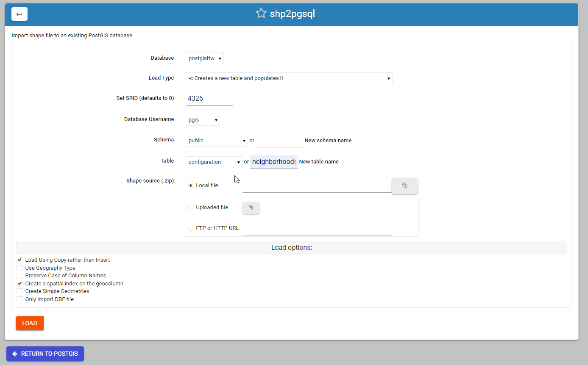
Task: Click the Set SRID input field
Action: coord(209,99)
